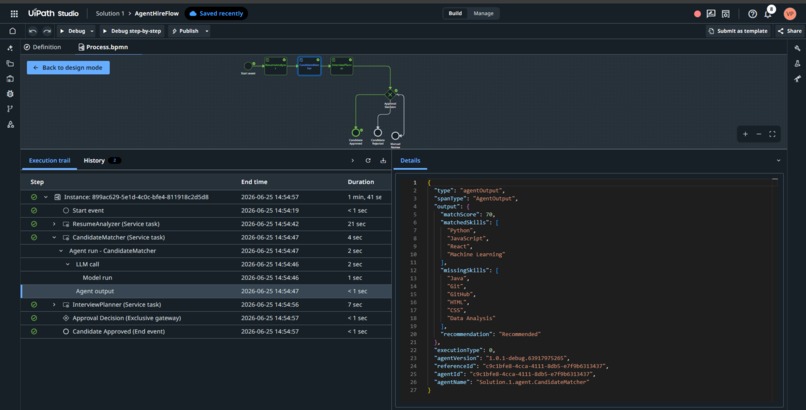Select the Execution trail tab
The width and height of the screenshot is (806, 410).
[x=49, y=160]
